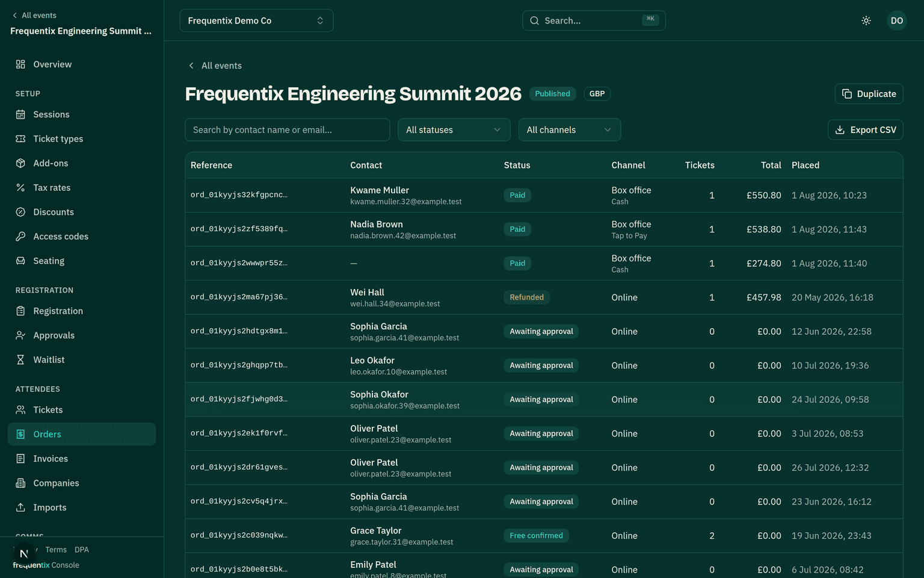
Task: Click the Duplicate copy icon
Action: pyautogui.click(x=847, y=94)
